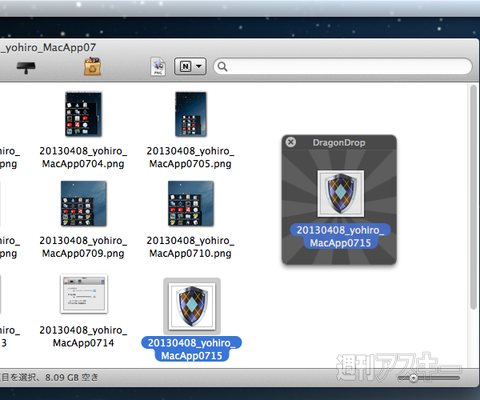Select thumbnail of MacApp0704.png
Screen dimensions: 480x400
tap(83, 114)
